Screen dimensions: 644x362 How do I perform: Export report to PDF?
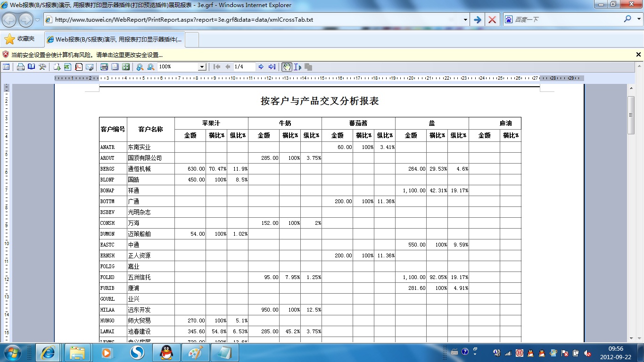(79, 67)
